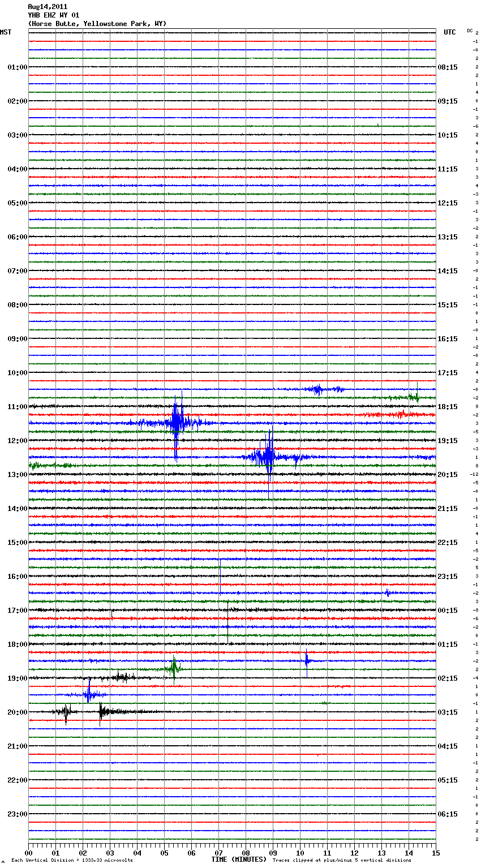
Task: Click the 02:15 UTC time label
Action: click(x=448, y=678)
